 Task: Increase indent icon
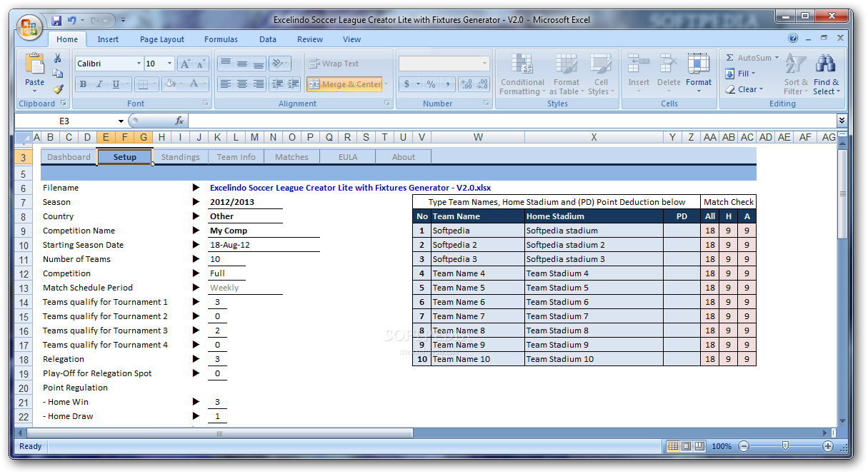pyautogui.click(x=293, y=84)
